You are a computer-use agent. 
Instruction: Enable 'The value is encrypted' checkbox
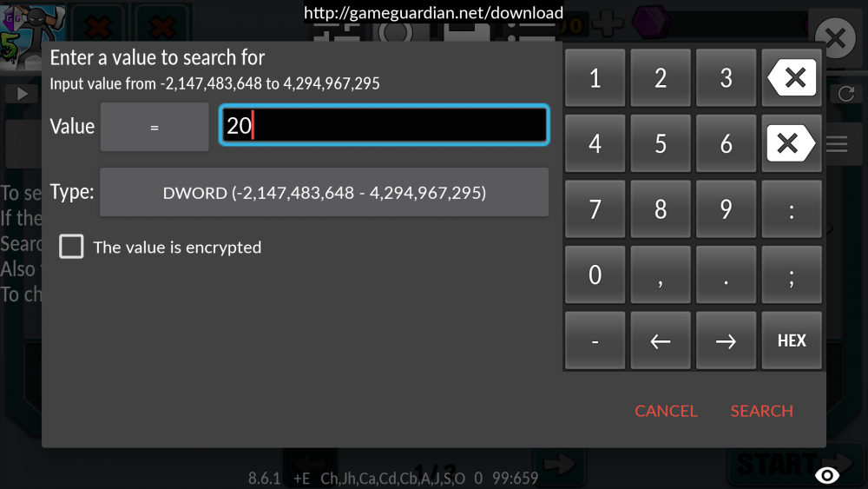tap(71, 247)
